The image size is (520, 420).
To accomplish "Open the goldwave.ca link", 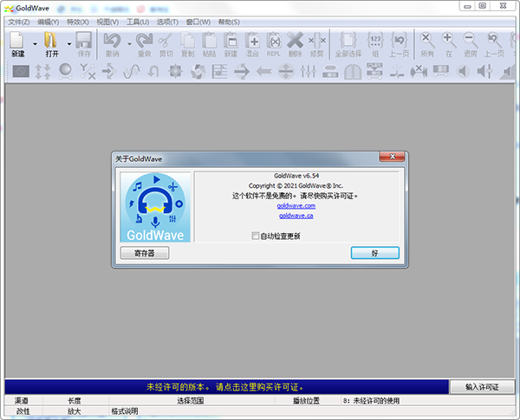I will coord(296,216).
